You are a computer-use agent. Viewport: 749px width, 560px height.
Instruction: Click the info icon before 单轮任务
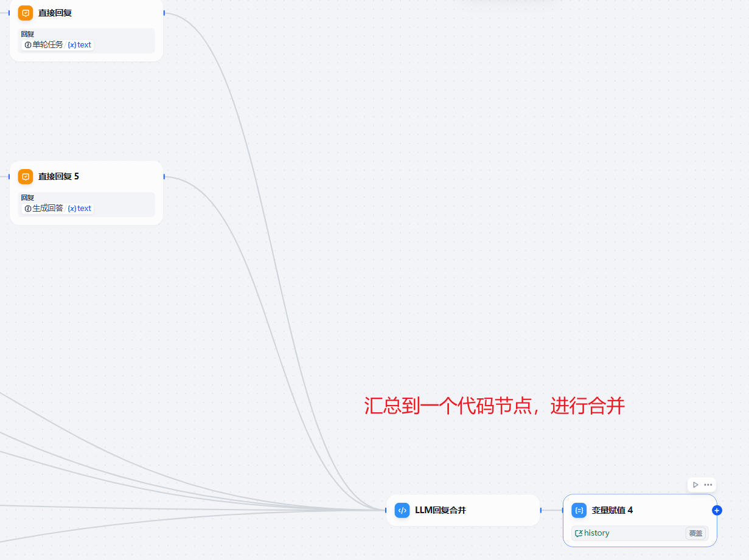click(x=28, y=45)
